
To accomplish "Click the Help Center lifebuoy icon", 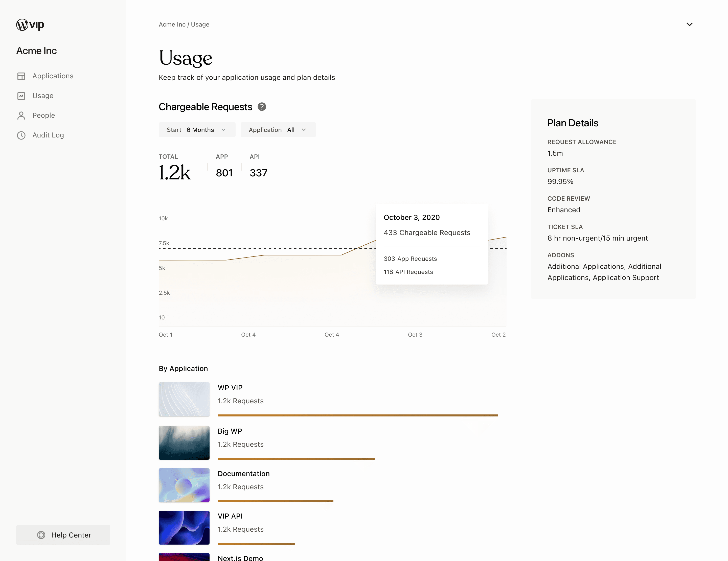I will (x=41, y=535).
